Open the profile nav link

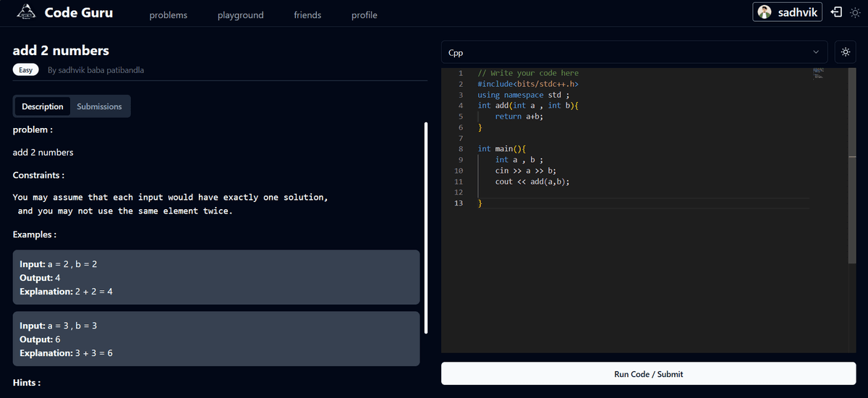click(365, 15)
